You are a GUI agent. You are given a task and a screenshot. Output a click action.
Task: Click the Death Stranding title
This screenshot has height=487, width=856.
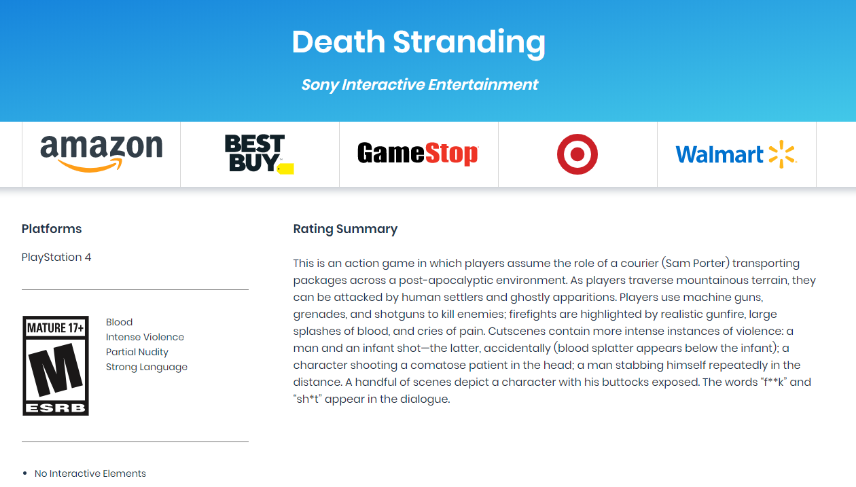point(418,42)
